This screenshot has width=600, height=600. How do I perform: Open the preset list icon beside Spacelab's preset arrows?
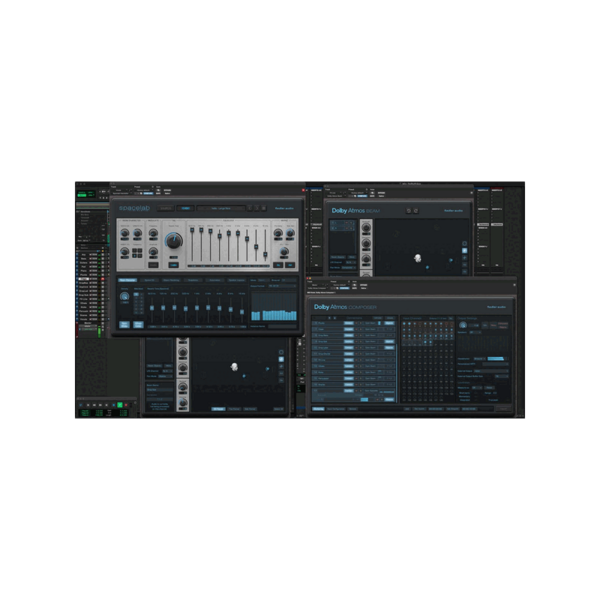(x=264, y=208)
